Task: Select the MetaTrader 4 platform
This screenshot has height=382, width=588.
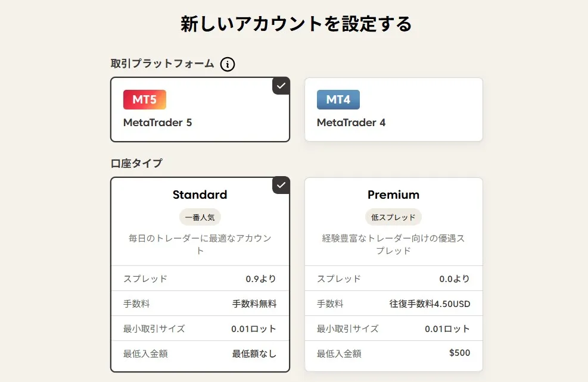Action: coord(393,109)
